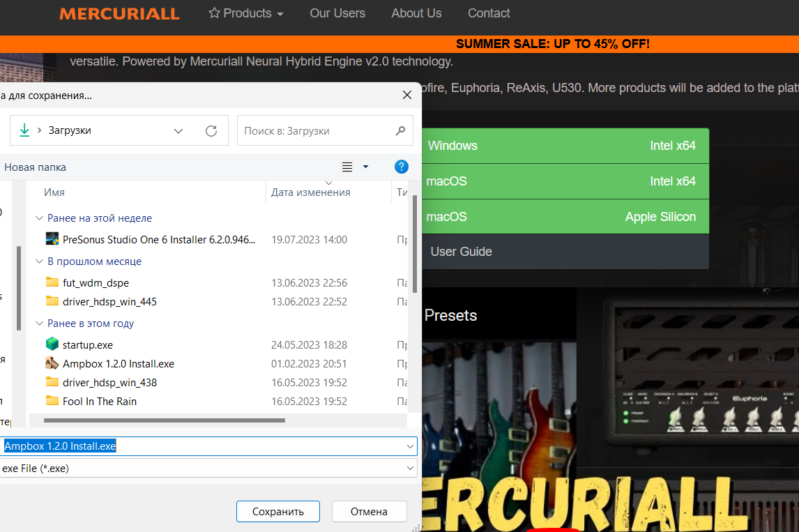The height and width of the screenshot is (532, 799).
Task: Click the driver_hdsp_win_445 folder icon
Action: pyautogui.click(x=52, y=301)
